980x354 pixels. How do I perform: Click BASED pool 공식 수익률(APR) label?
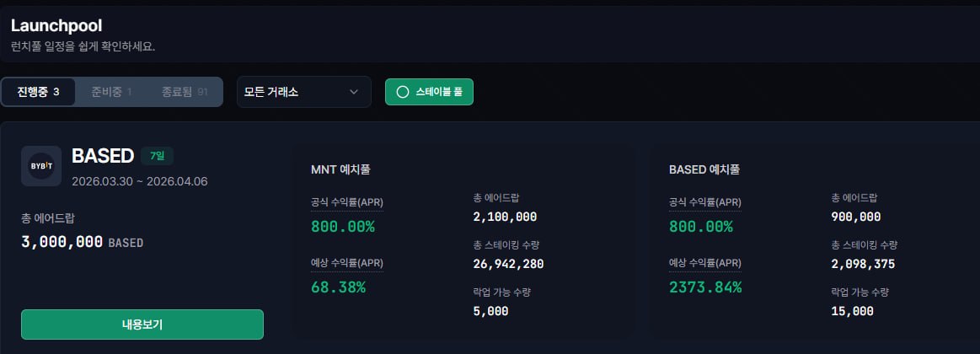tap(705, 202)
